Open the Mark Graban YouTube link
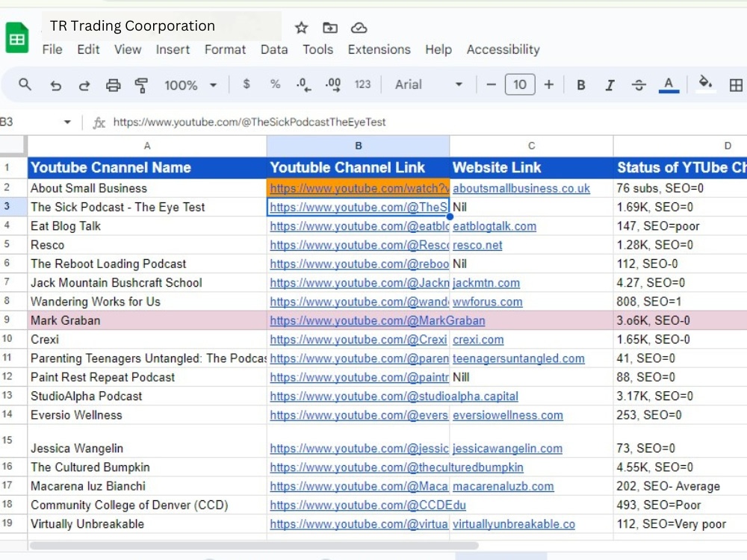 pos(377,321)
